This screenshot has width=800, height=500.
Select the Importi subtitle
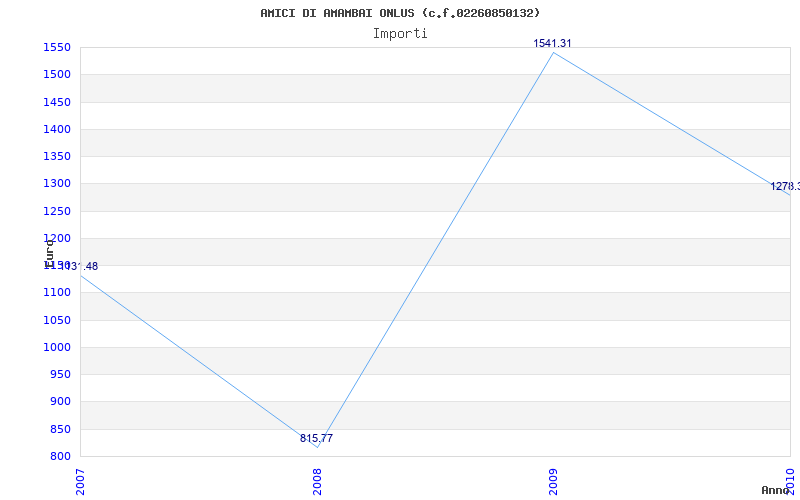tap(400, 34)
